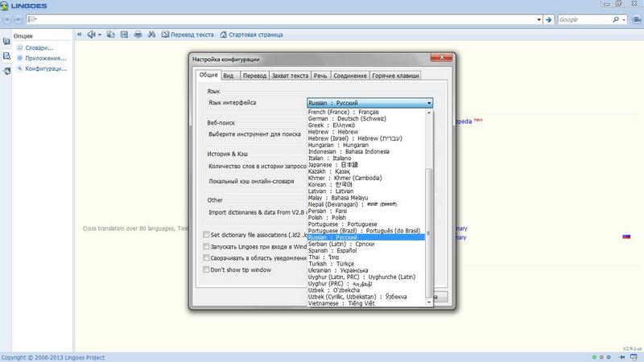This screenshot has height=362, width=644.
Task: Choose Italian : Italiano
Action: pos(366,158)
